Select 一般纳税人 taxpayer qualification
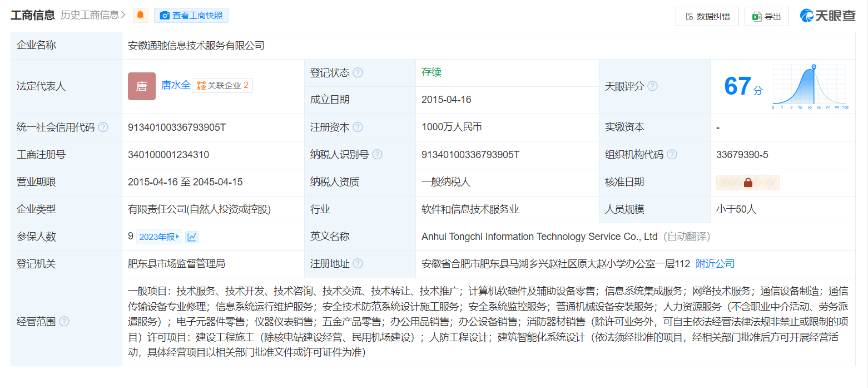The width and height of the screenshot is (868, 388). (446, 182)
